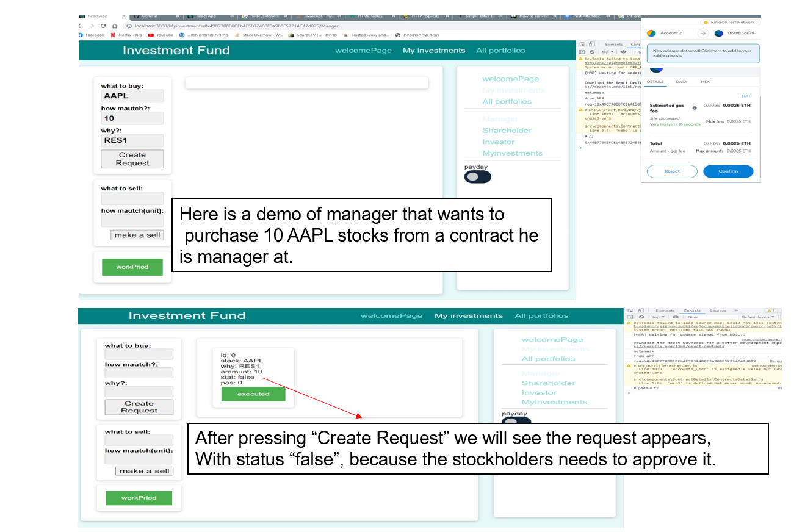
Task: Toggle device toolbar in top DevTools
Action: (591, 45)
